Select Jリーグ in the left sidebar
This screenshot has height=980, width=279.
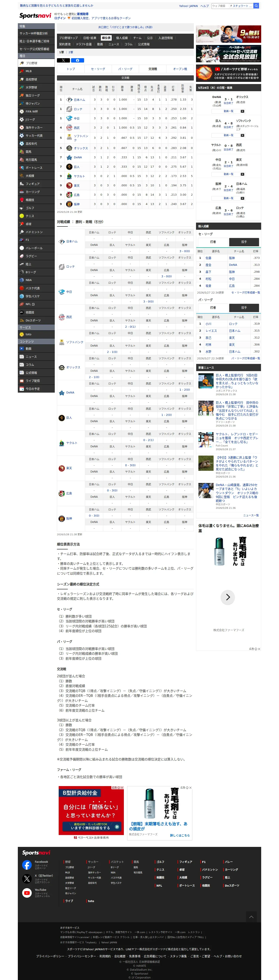coord(36,119)
